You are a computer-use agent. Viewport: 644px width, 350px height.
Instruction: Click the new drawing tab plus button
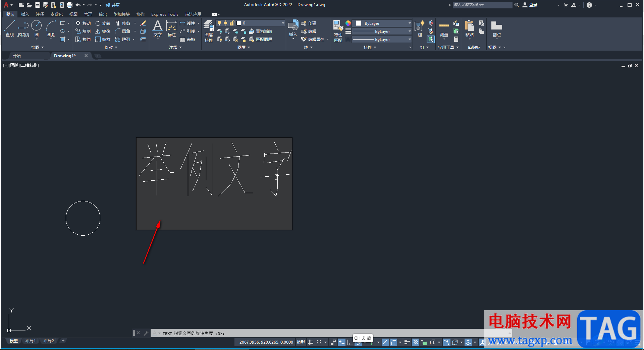[x=98, y=56]
